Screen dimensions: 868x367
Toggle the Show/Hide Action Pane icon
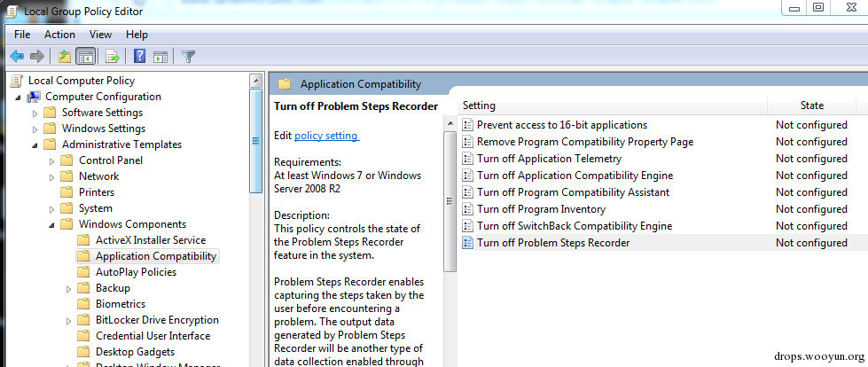coord(160,56)
